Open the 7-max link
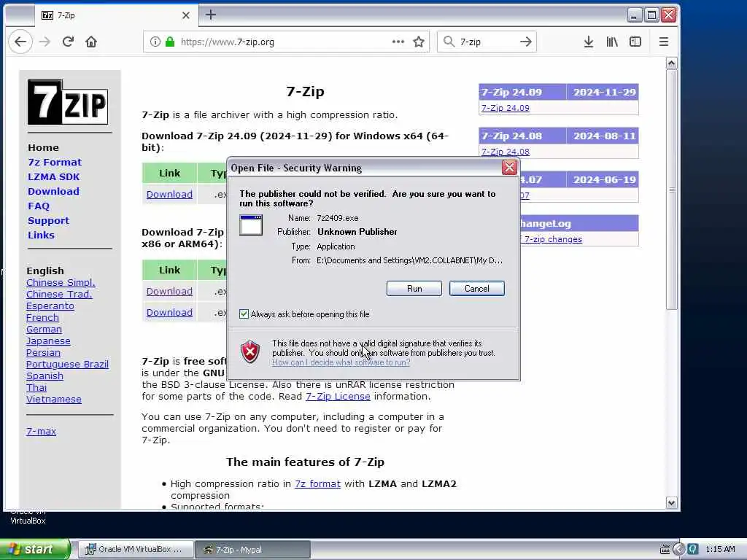Image resolution: width=747 pixels, height=560 pixels. click(x=41, y=432)
